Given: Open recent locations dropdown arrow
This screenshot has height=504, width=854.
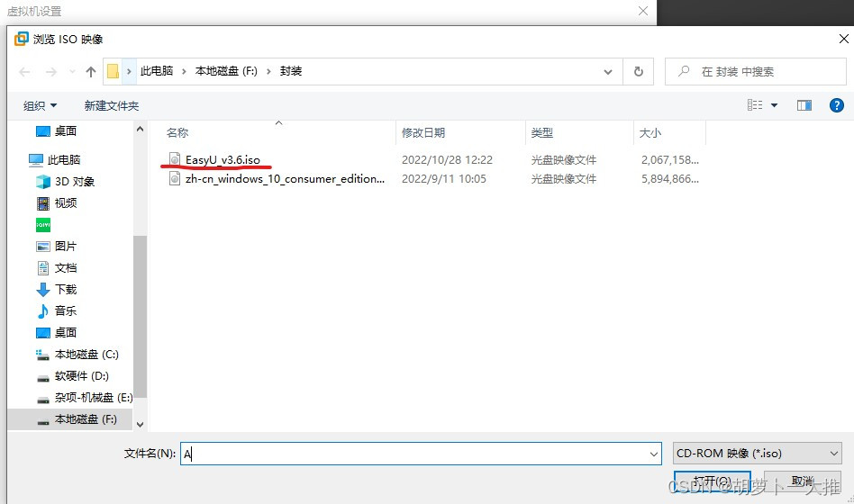Looking at the screenshot, I should click(72, 71).
